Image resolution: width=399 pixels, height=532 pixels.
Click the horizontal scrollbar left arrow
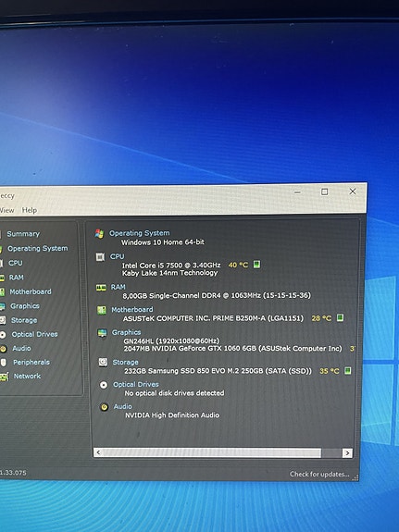click(x=98, y=452)
